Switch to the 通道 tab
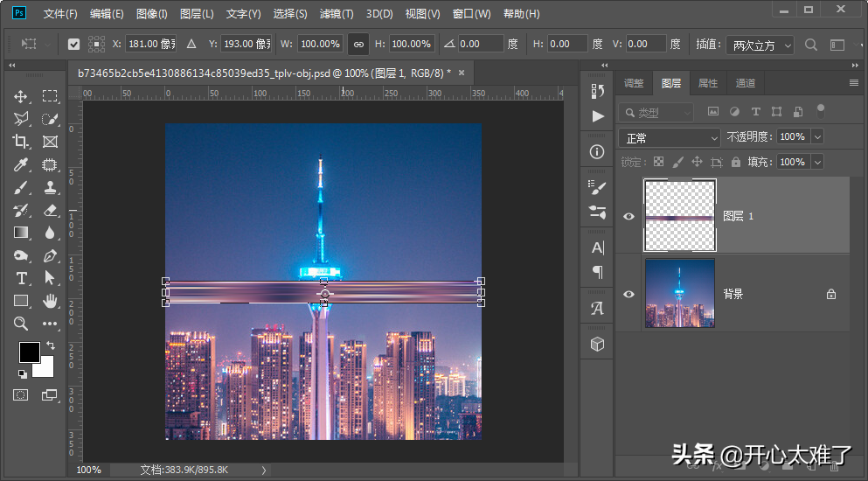The width and height of the screenshot is (868, 481). [x=745, y=83]
